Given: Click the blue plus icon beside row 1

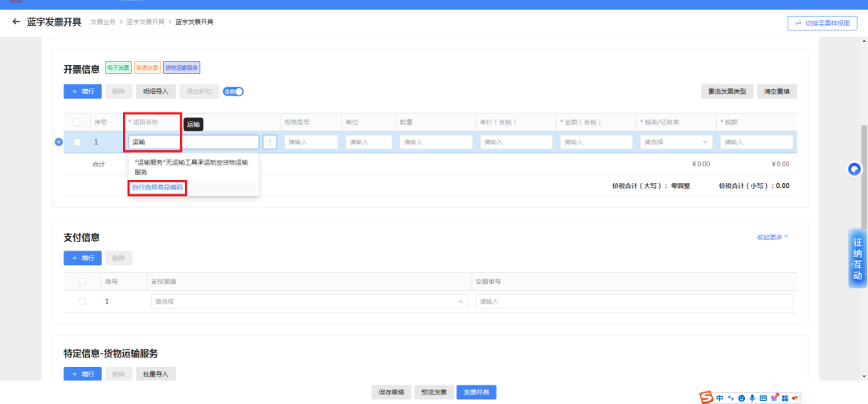Looking at the screenshot, I should click(x=59, y=141).
